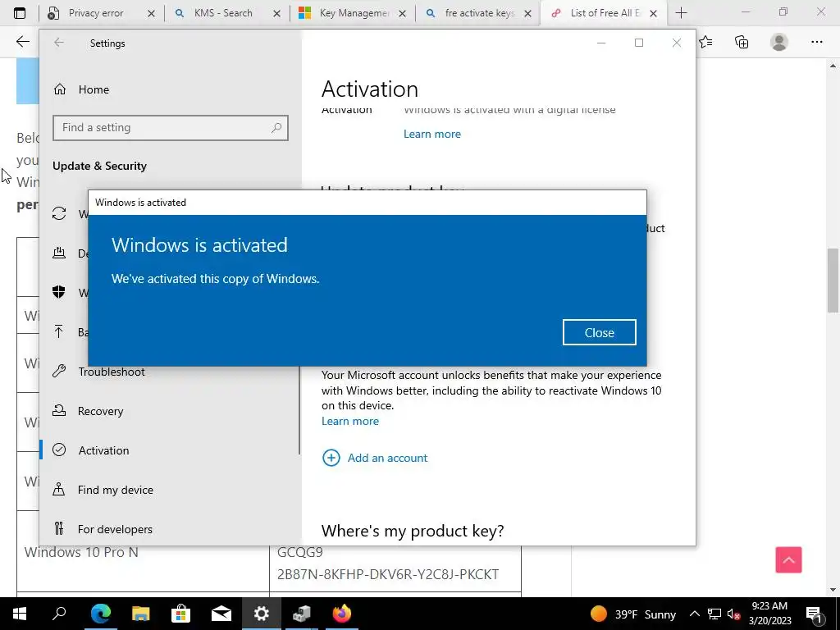Viewport: 840px width, 630px height.
Task: Click the Windows Security shield icon
Action: pyautogui.click(x=59, y=292)
